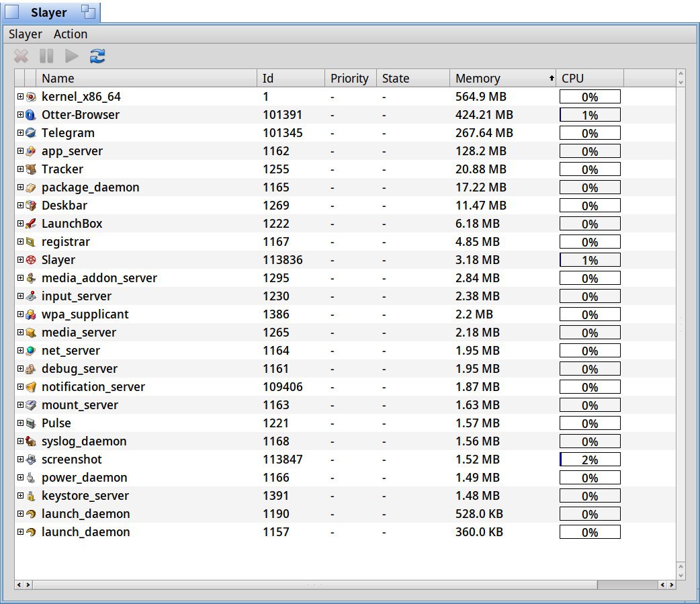Open the Action menu
700x604 pixels.
pos(71,34)
